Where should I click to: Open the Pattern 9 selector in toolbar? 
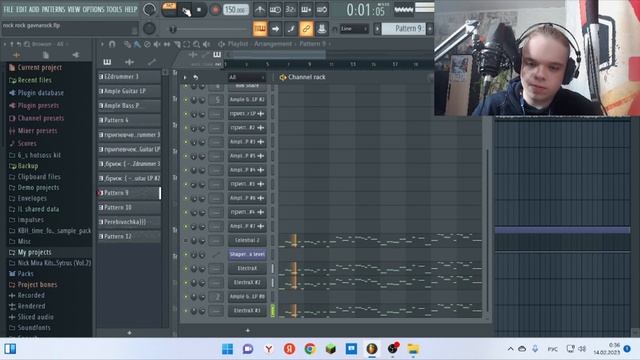pos(403,29)
